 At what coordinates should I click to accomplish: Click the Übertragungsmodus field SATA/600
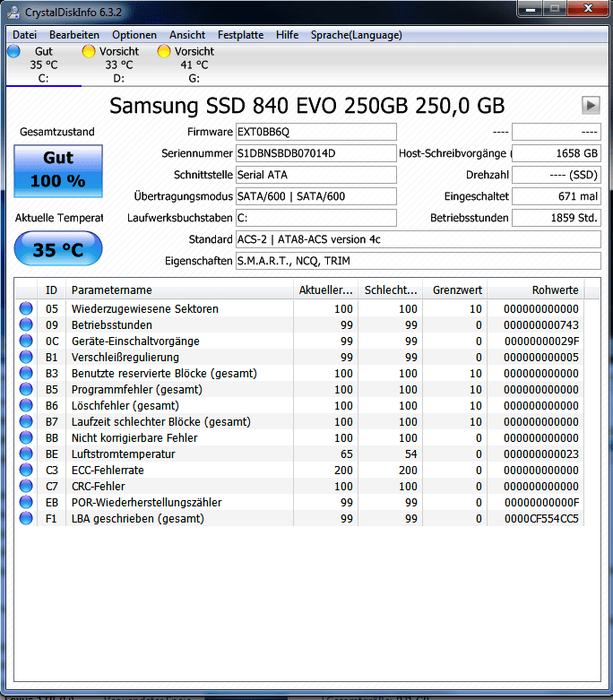316,196
